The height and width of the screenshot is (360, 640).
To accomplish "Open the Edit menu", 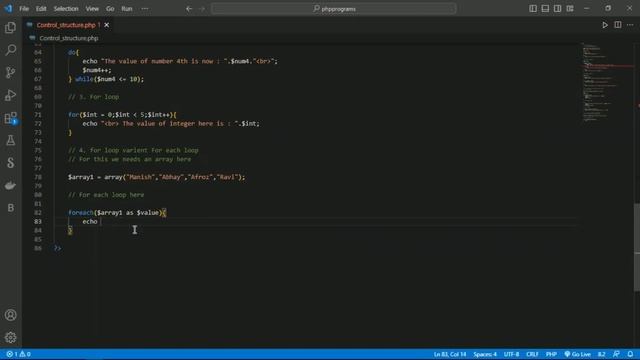I will pyautogui.click(x=41, y=9).
